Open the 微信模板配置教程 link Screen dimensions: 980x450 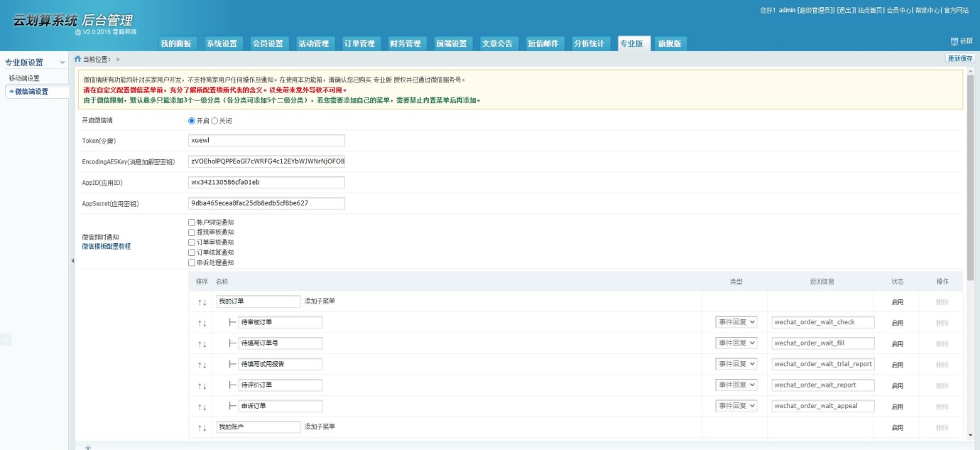pos(107,247)
